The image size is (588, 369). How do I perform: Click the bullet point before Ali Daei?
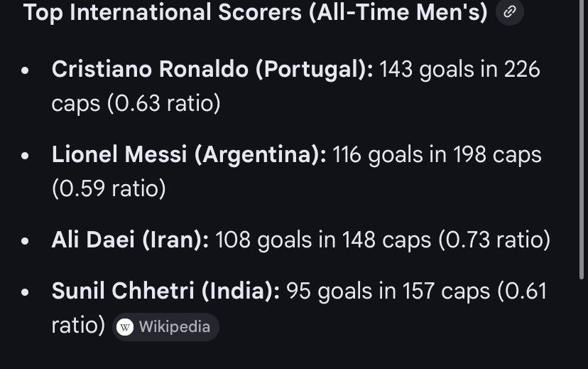pyautogui.click(x=26, y=242)
